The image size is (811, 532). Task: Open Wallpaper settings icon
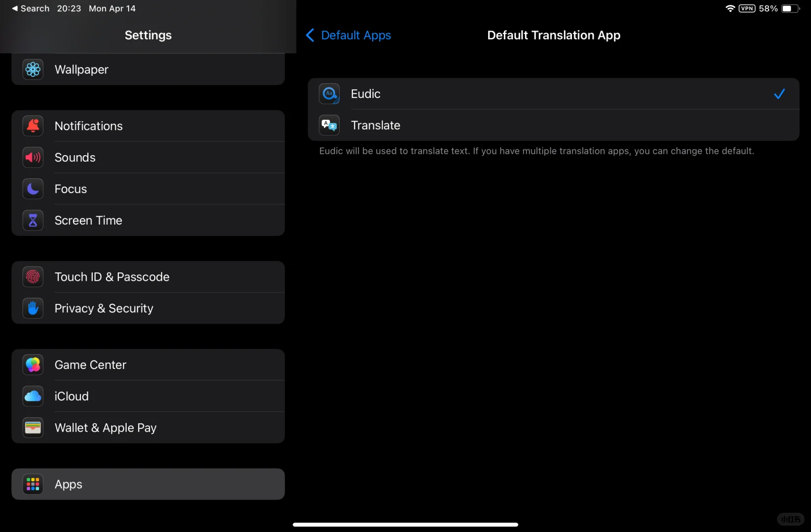[33, 69]
